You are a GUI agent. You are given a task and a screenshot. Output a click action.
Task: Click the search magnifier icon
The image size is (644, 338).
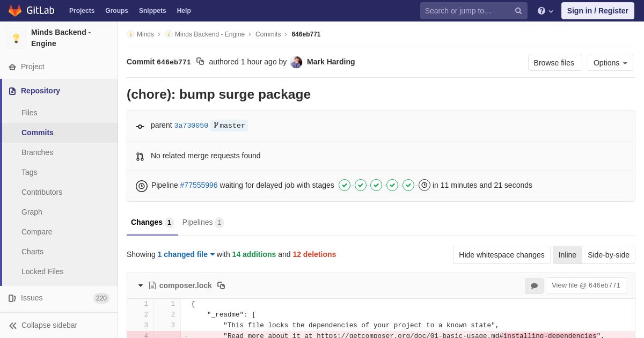[x=518, y=11]
